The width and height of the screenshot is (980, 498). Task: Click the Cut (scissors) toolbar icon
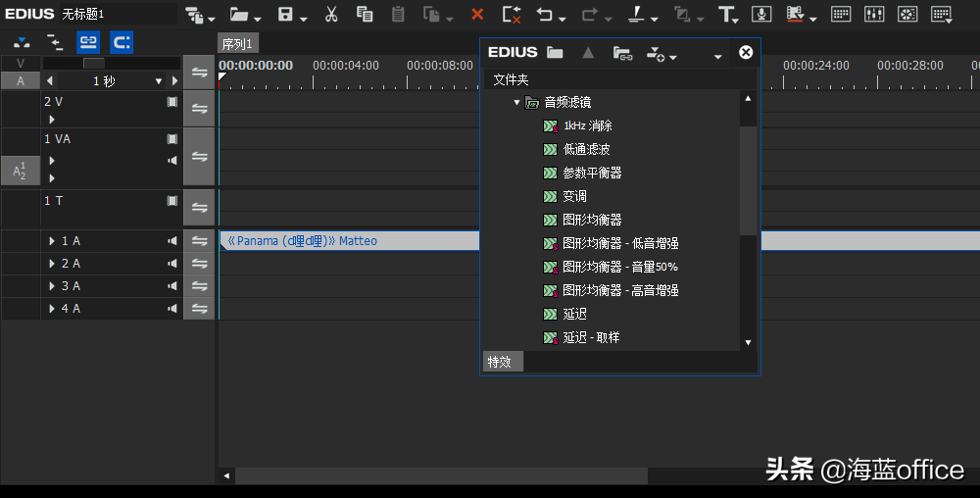(x=331, y=14)
